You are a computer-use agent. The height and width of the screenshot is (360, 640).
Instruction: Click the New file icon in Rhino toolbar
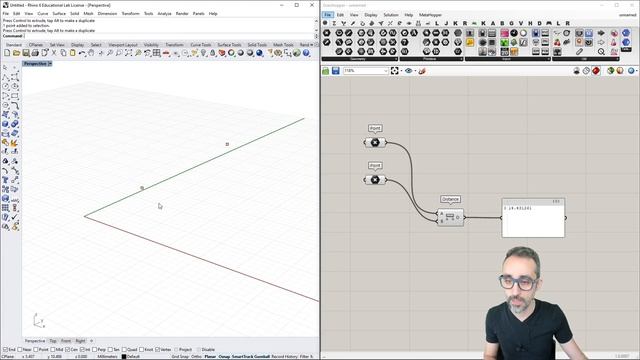(x=7, y=53)
